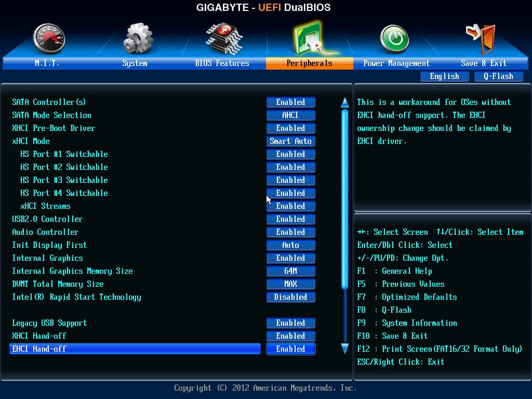
Task: Select Init Display First row label
Action: pos(49,245)
